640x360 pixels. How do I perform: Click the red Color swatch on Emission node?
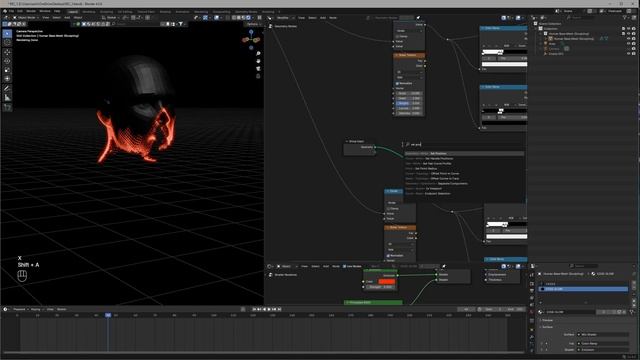[387, 282]
